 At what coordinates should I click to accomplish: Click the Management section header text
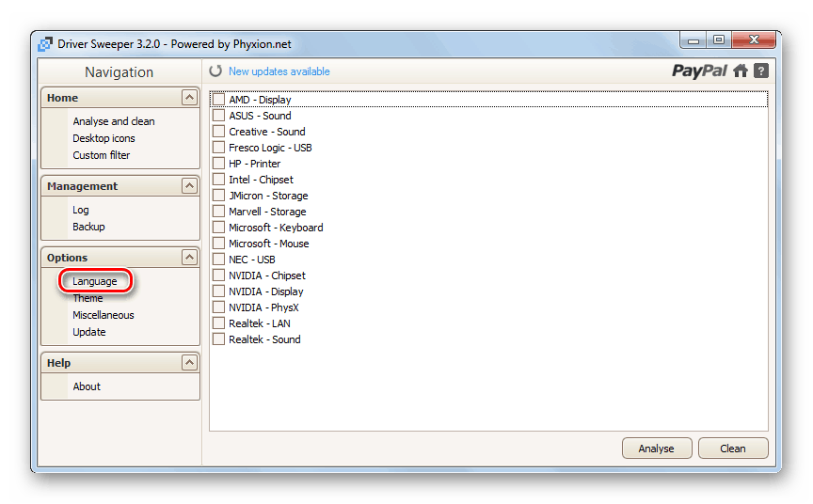tap(83, 186)
